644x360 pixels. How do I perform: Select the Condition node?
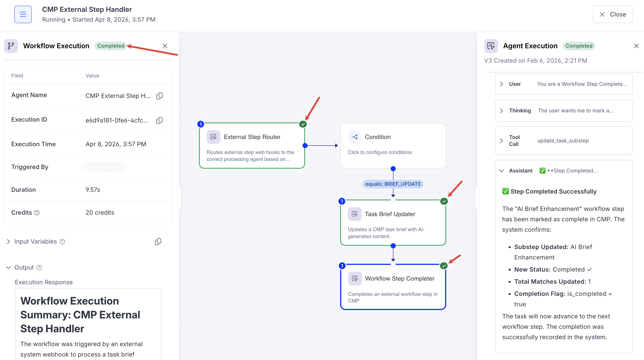tap(393, 145)
